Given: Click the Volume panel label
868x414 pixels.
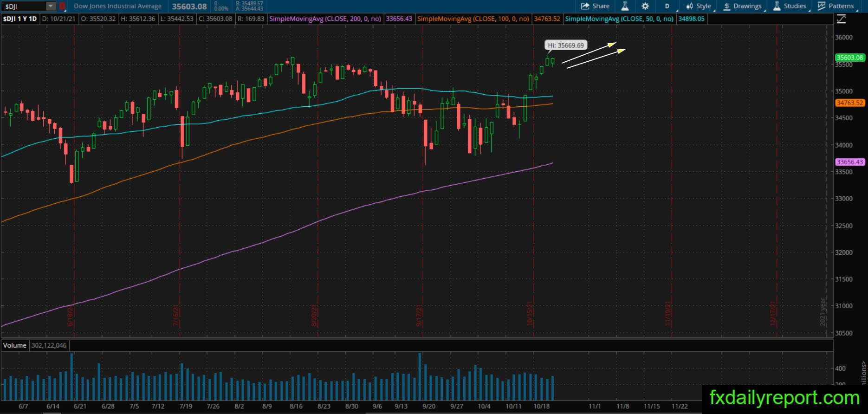Looking at the screenshot, I should coord(14,345).
